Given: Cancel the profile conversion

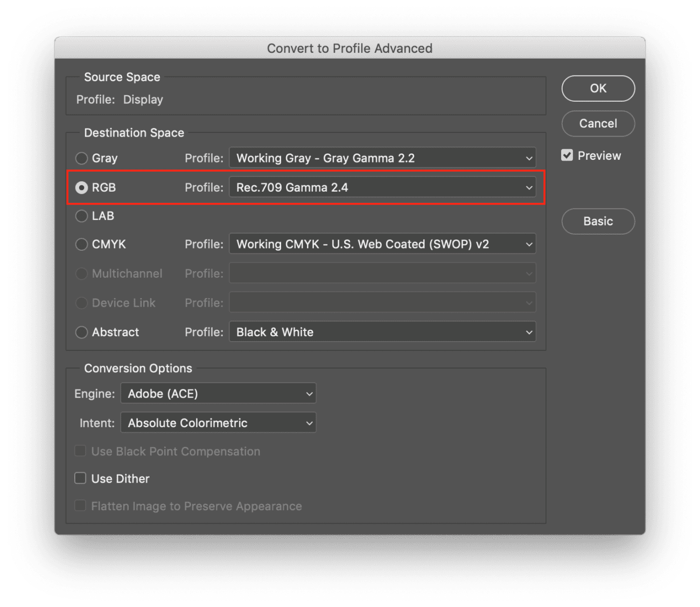Looking at the screenshot, I should tap(598, 124).
